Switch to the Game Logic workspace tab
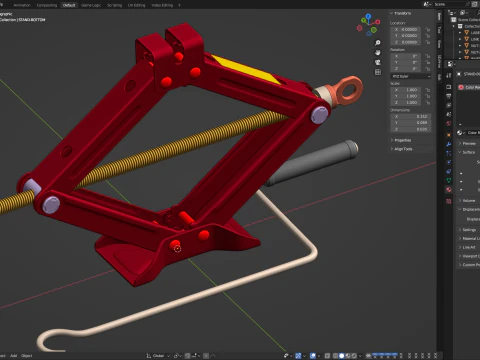 pyautogui.click(x=91, y=5)
